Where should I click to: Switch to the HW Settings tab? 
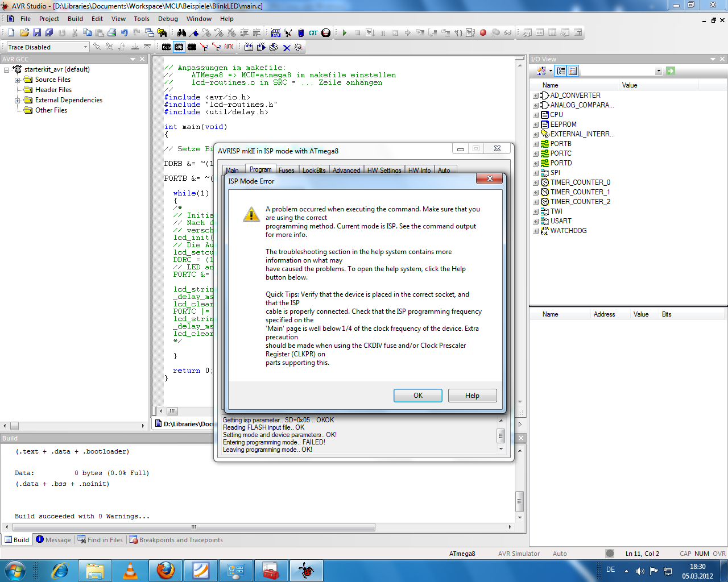(x=384, y=170)
